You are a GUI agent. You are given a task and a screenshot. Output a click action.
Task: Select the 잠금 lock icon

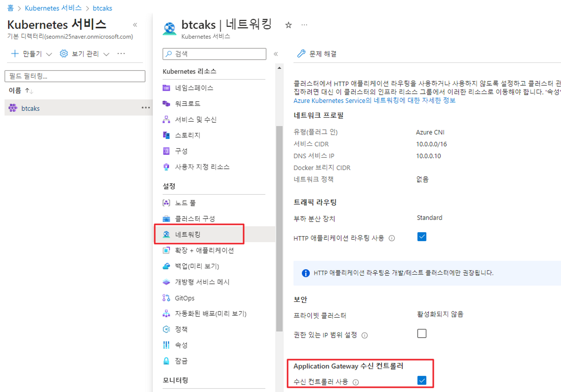(166, 361)
